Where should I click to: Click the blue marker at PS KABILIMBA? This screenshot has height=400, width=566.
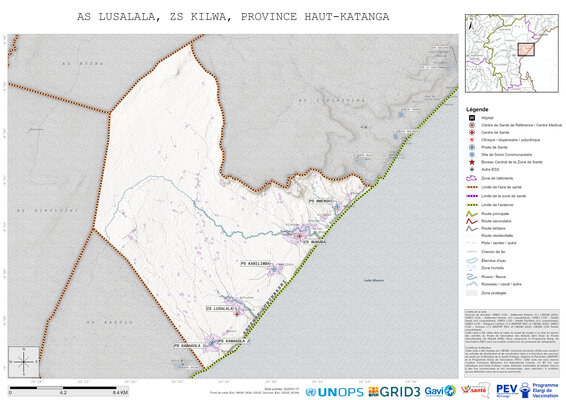click(x=274, y=269)
